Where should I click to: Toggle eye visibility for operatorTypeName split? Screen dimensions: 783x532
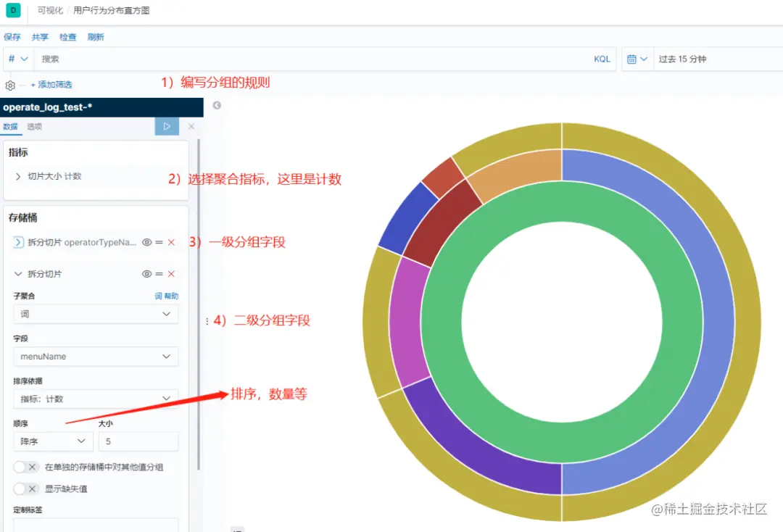pyautogui.click(x=146, y=242)
